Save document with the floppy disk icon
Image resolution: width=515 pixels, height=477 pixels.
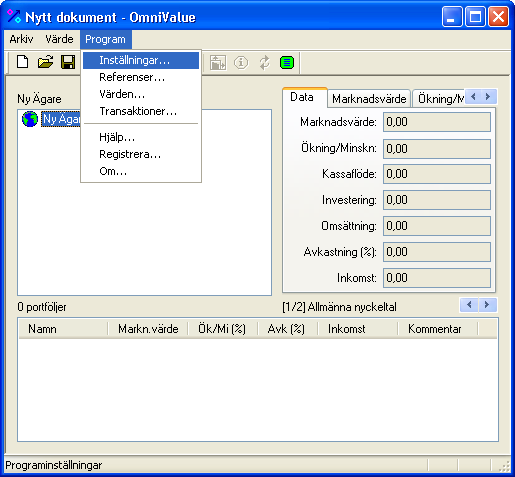(68, 62)
